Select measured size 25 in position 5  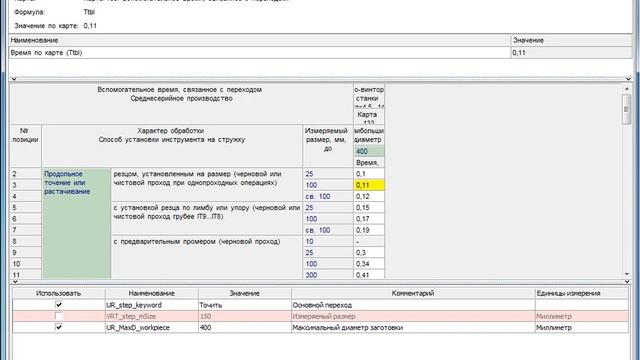point(328,208)
